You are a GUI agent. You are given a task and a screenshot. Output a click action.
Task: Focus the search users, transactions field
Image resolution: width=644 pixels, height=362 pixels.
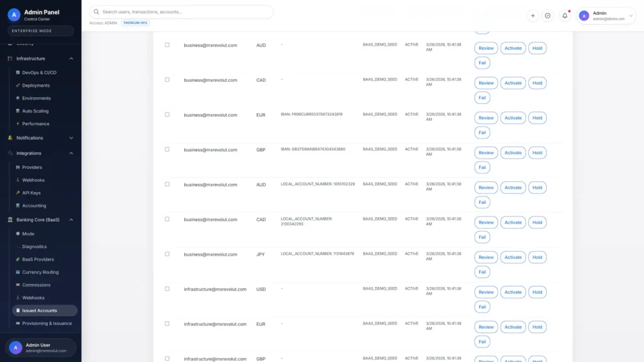pos(182,12)
